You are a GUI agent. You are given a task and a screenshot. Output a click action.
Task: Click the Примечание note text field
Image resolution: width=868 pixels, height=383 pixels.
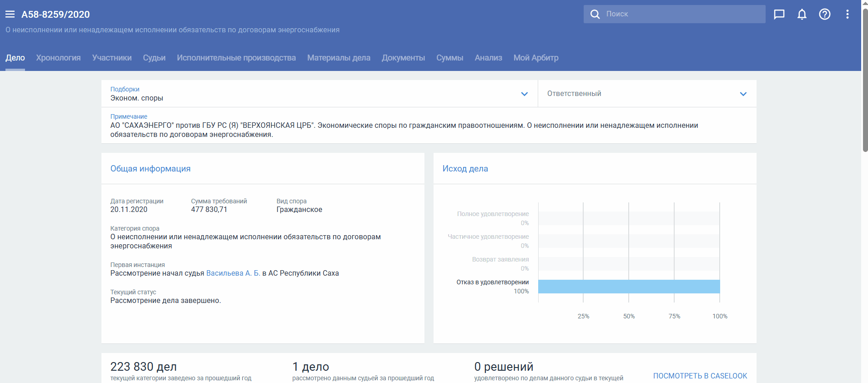coord(404,130)
